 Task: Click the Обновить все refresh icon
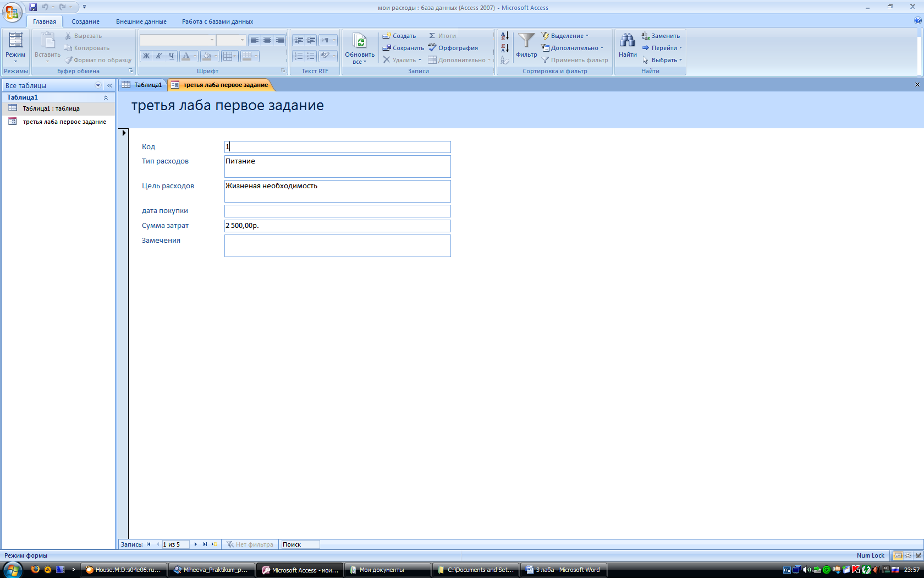point(360,48)
